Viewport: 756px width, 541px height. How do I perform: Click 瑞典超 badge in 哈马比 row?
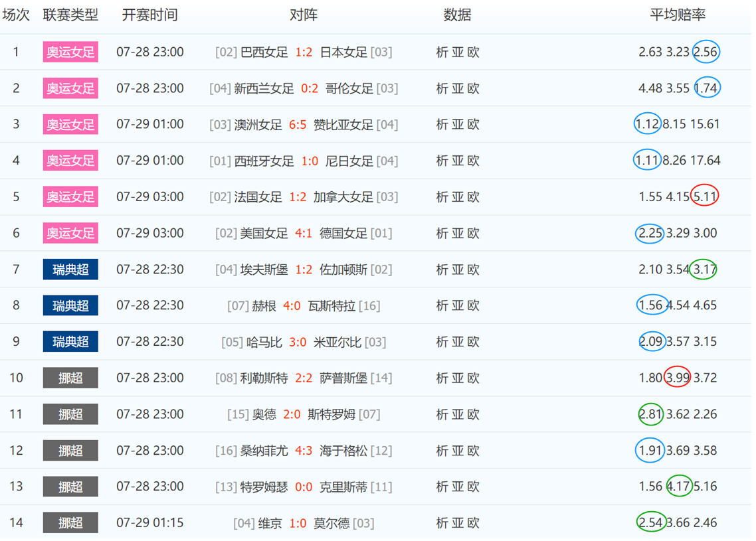(70, 342)
